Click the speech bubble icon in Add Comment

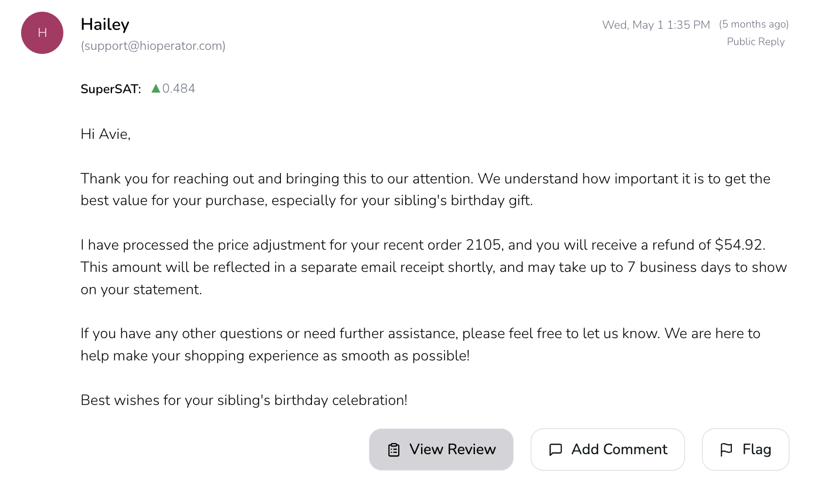[x=555, y=449]
